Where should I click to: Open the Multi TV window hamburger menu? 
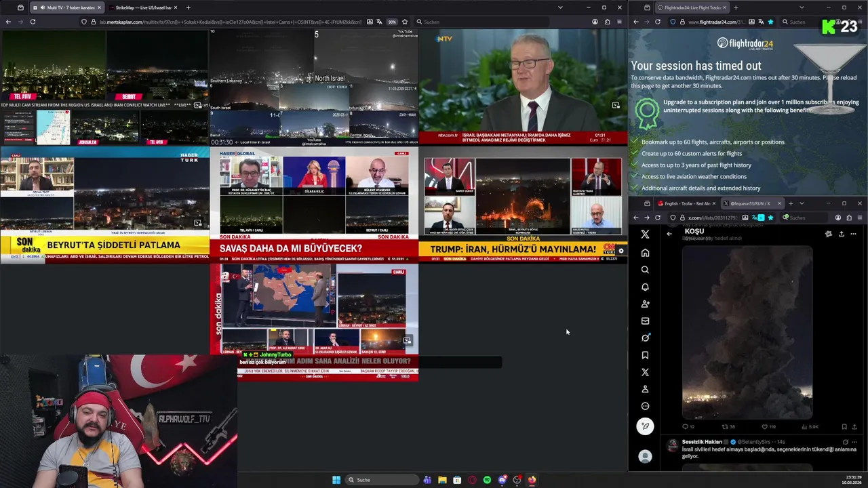point(619,22)
